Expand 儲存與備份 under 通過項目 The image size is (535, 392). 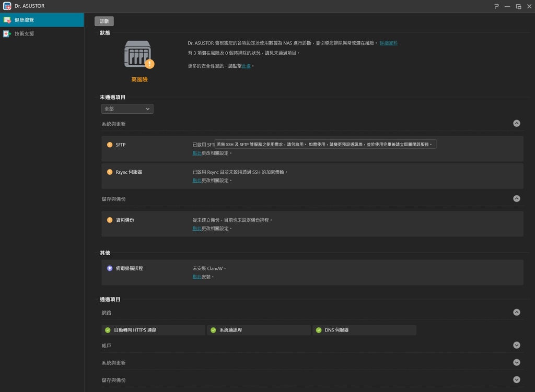[517, 379]
